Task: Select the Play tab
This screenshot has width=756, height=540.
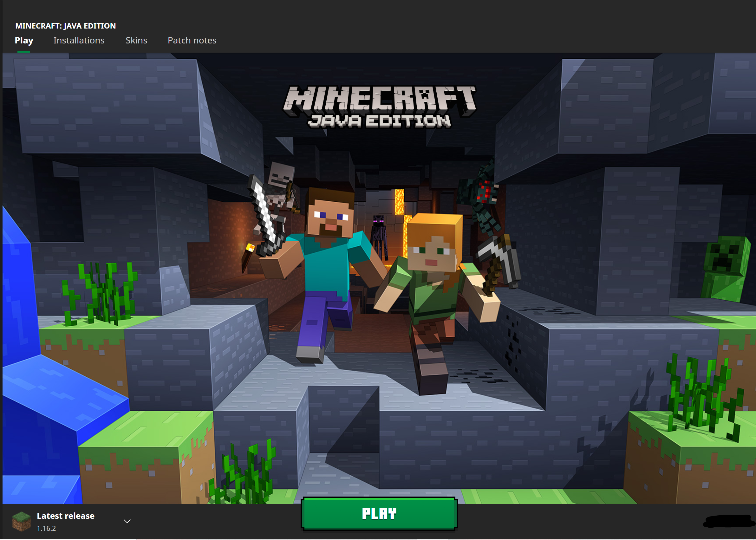Action: (24, 40)
